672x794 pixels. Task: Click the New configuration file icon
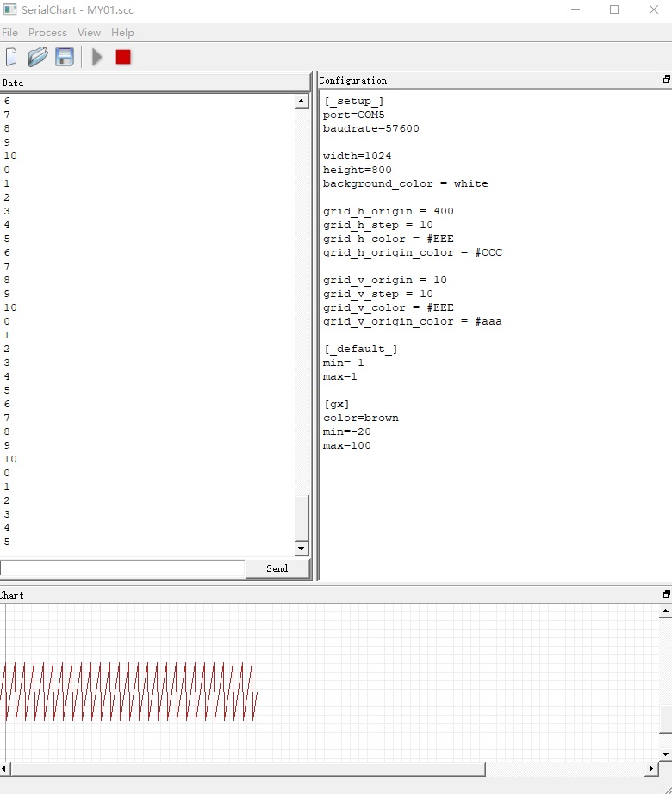11,57
